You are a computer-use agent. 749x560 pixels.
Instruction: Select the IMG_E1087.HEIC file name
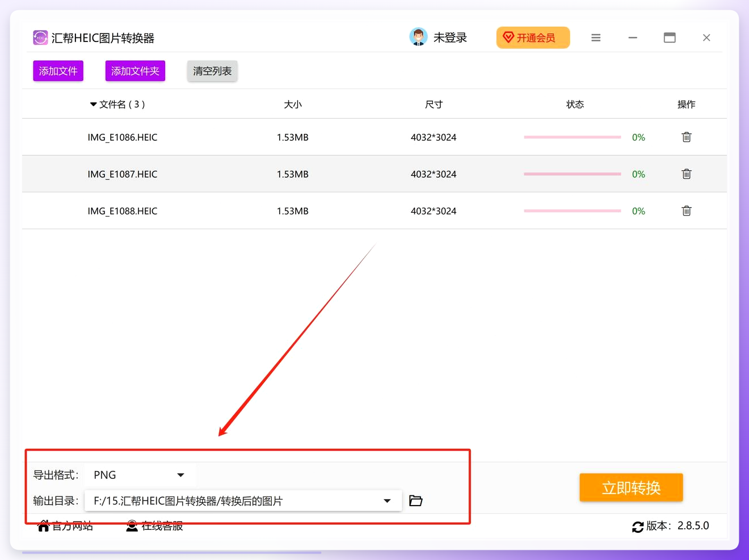point(123,174)
